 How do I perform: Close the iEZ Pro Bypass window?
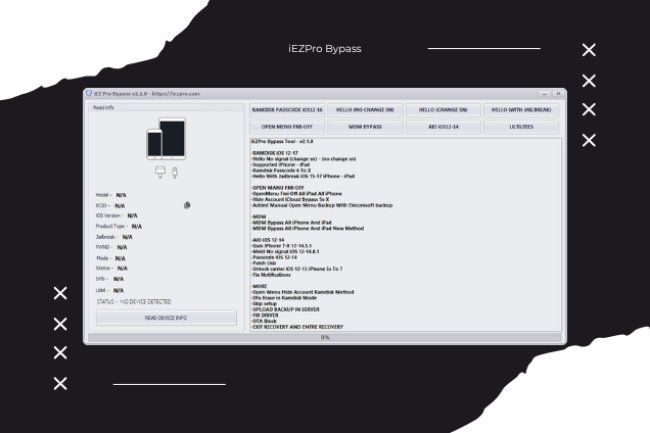[x=558, y=94]
